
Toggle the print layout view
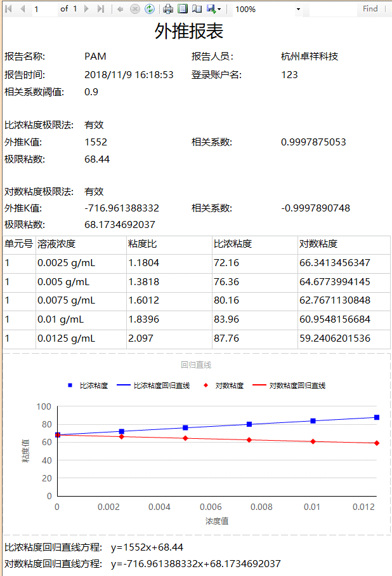point(183,9)
